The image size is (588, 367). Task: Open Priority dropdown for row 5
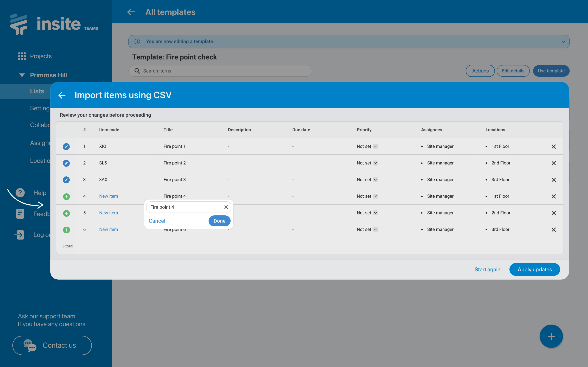pyautogui.click(x=375, y=213)
